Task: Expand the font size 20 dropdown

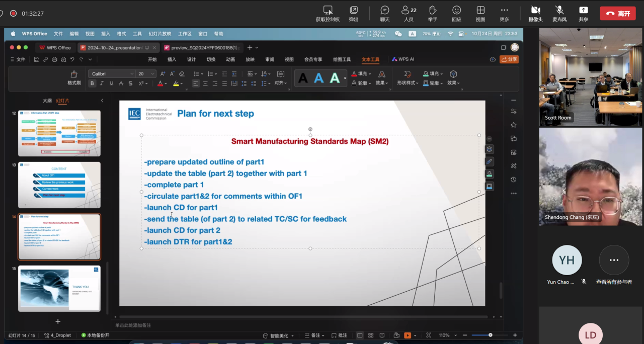Action: (153, 74)
